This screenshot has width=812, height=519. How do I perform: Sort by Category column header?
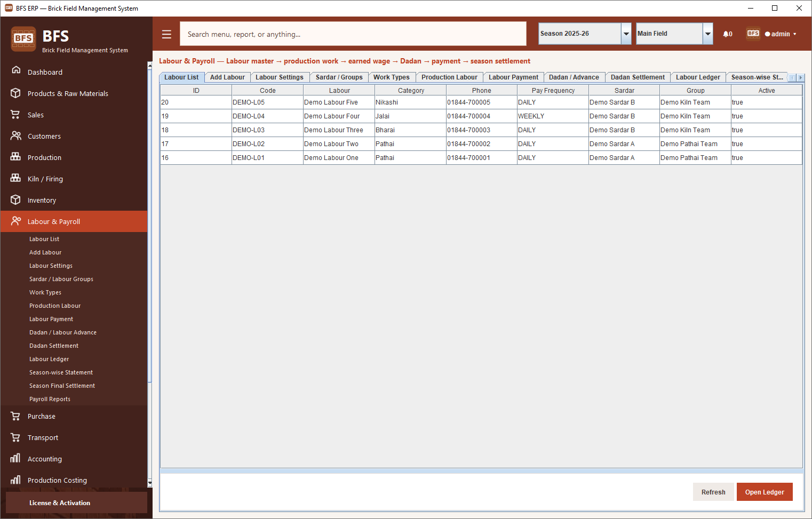(411, 91)
